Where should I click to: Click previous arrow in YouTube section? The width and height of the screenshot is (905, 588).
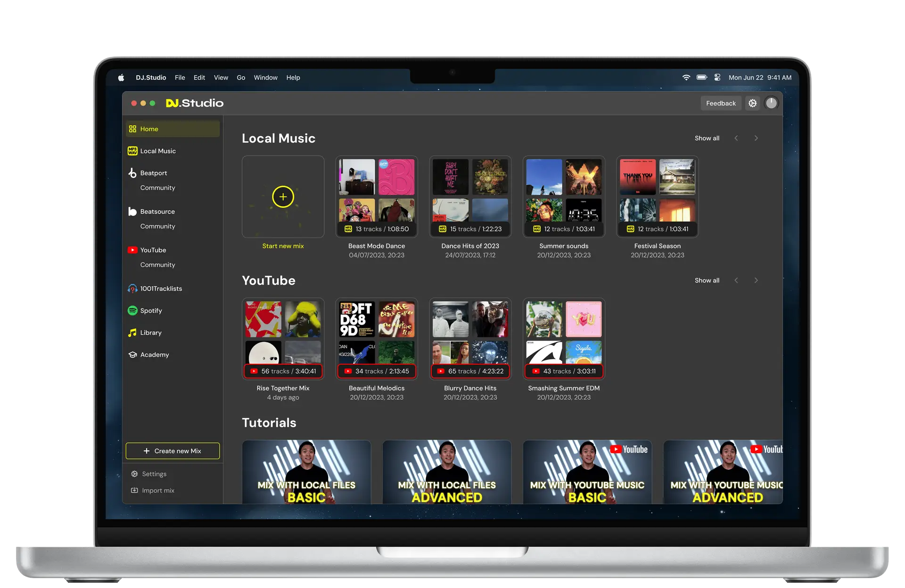tap(736, 280)
